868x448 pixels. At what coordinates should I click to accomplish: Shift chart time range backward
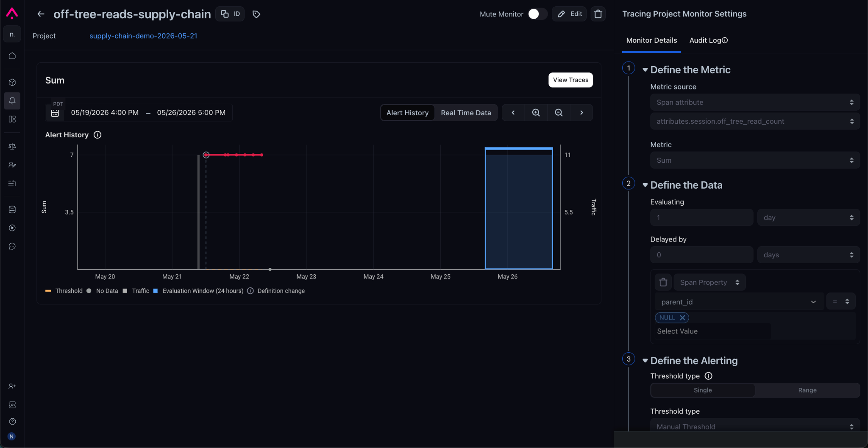[x=513, y=113]
